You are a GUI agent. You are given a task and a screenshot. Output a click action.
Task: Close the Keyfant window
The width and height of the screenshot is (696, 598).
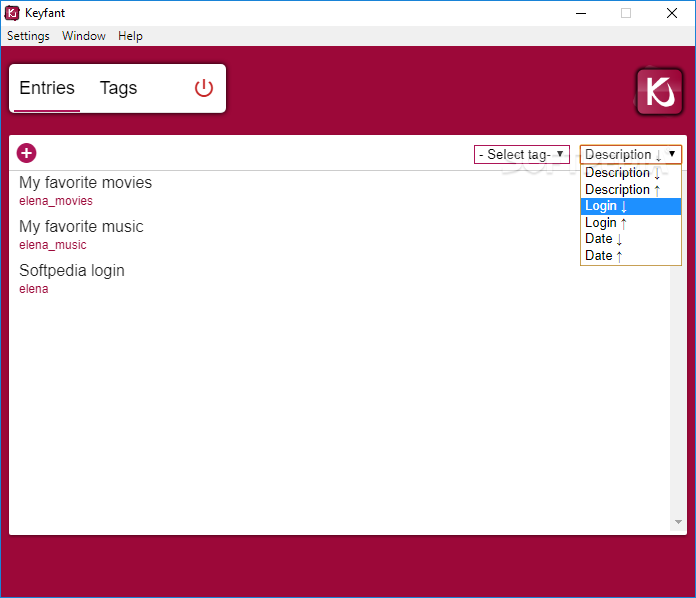point(672,13)
